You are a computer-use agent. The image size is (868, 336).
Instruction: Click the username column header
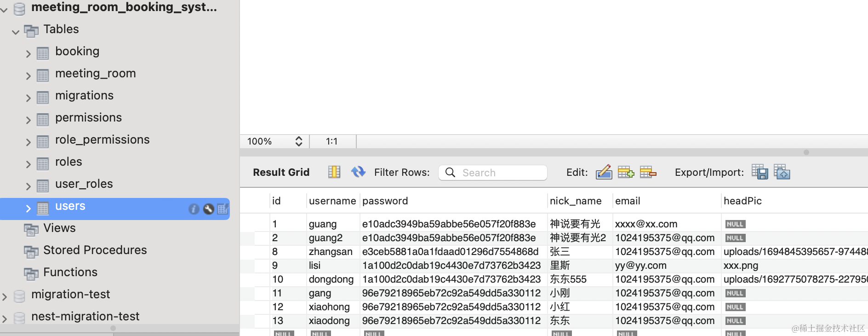pos(332,201)
